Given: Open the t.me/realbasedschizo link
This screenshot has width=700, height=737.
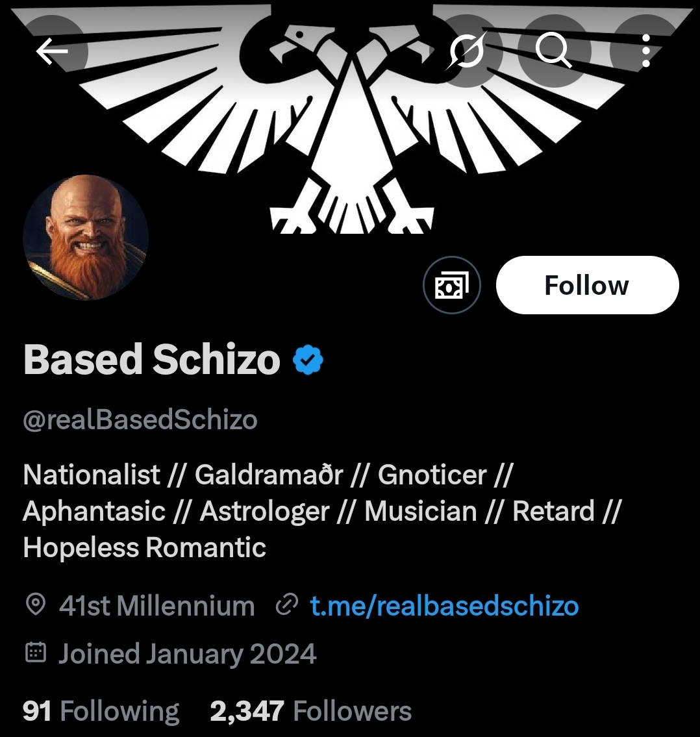Looking at the screenshot, I should [444, 606].
